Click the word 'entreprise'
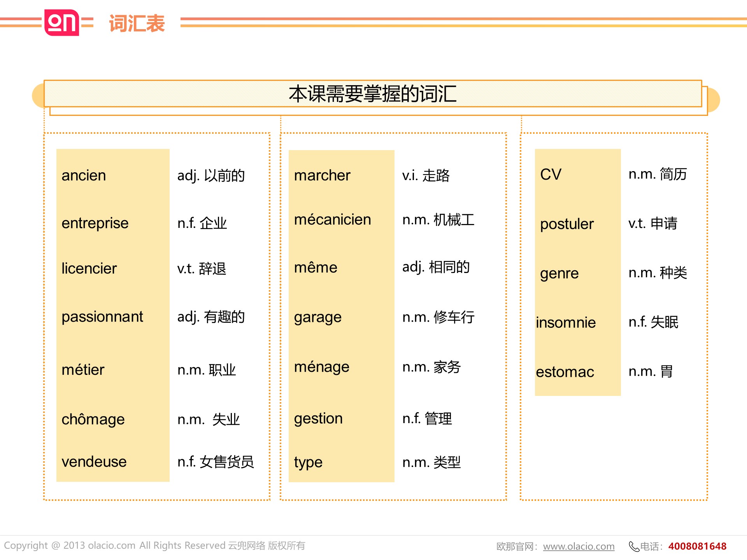This screenshot has height=560, width=747. pyautogui.click(x=95, y=223)
